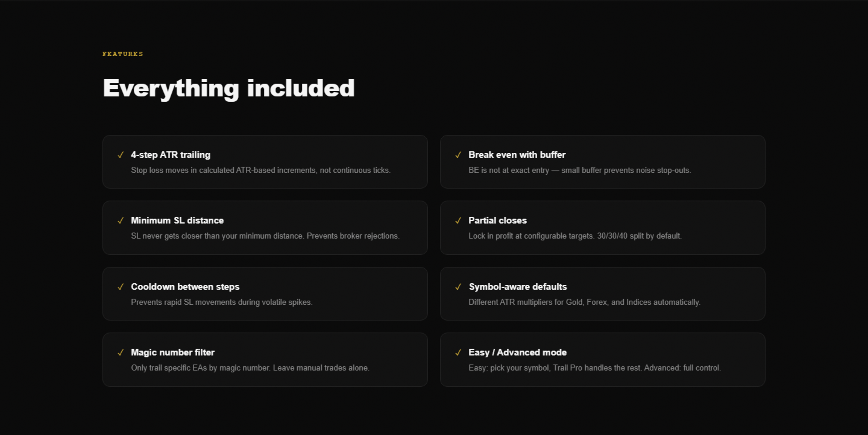Click the yellow "FEATURES" section label
868x435 pixels.
point(123,54)
